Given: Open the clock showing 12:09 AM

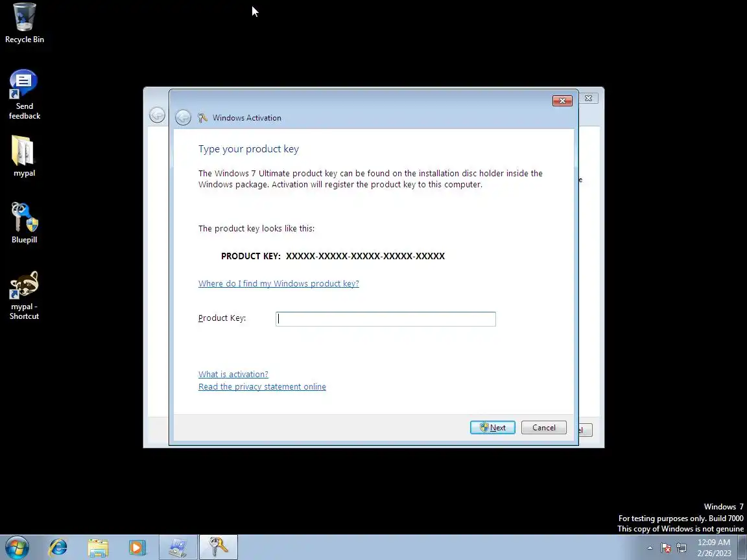Looking at the screenshot, I should click(714, 548).
